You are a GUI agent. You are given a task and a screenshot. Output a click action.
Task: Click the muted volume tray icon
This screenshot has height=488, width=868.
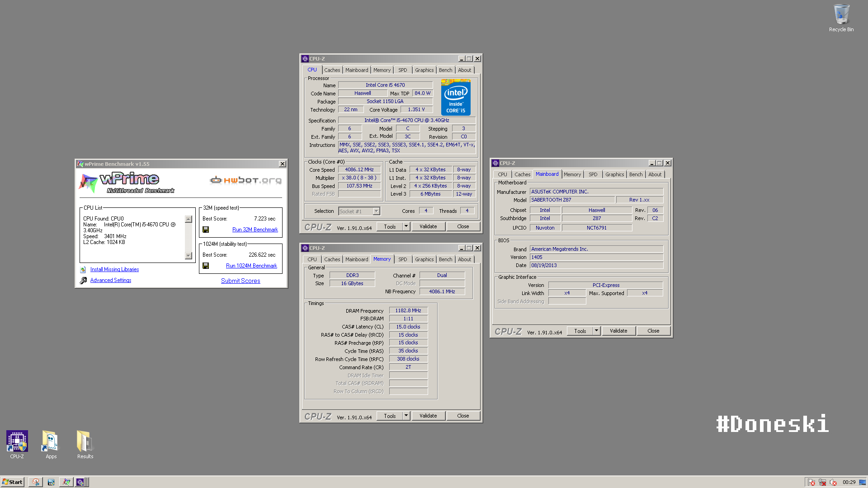click(x=833, y=482)
